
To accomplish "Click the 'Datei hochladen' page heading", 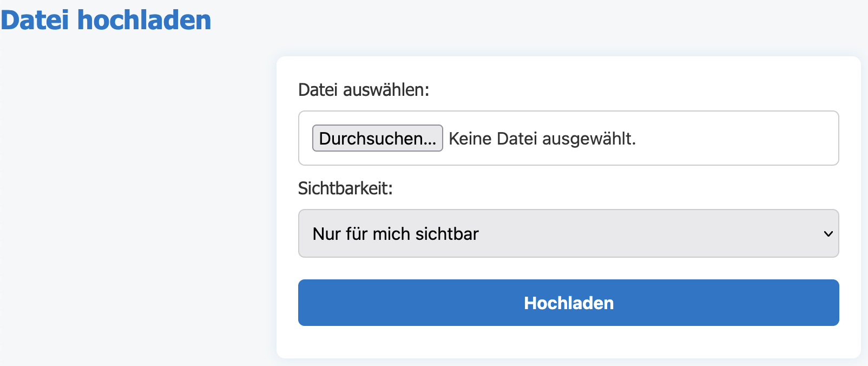I will (x=106, y=20).
